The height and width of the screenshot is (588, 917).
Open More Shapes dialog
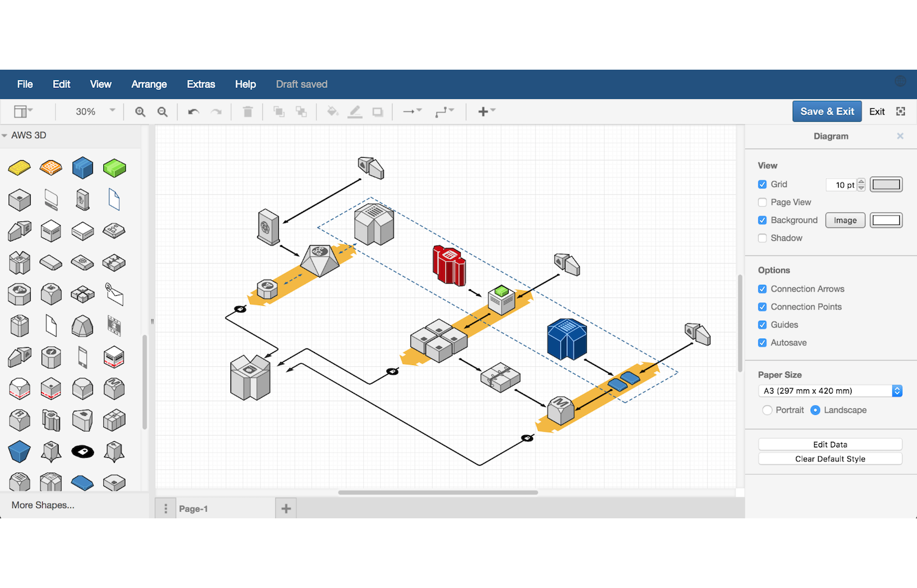point(43,505)
